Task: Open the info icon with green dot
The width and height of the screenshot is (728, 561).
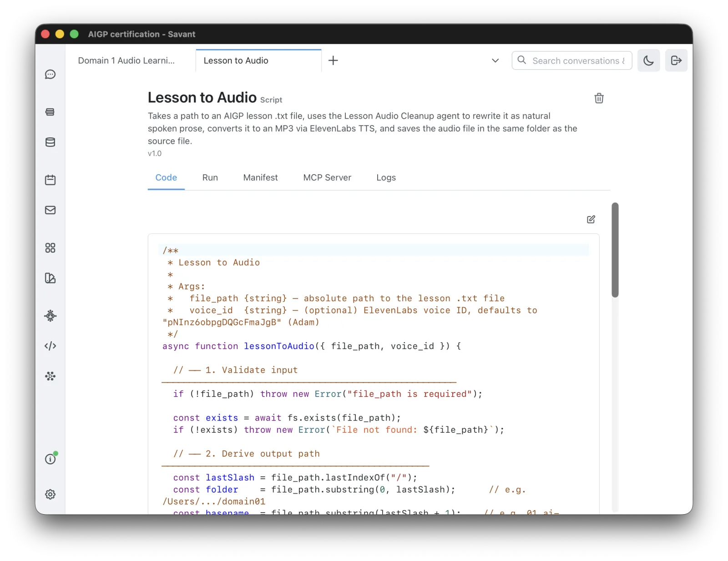Action: click(50, 459)
